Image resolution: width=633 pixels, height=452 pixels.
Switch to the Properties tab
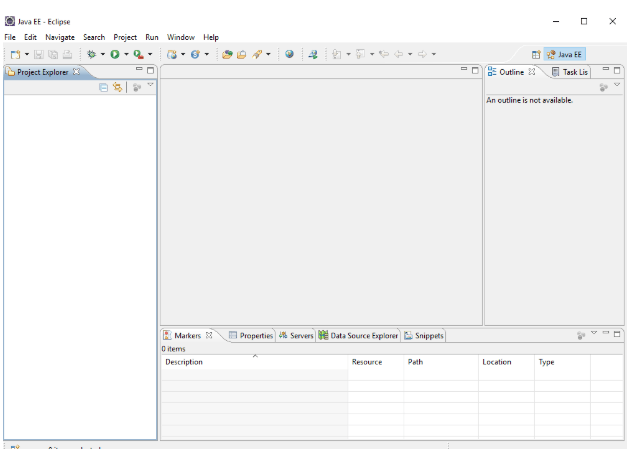coord(251,336)
